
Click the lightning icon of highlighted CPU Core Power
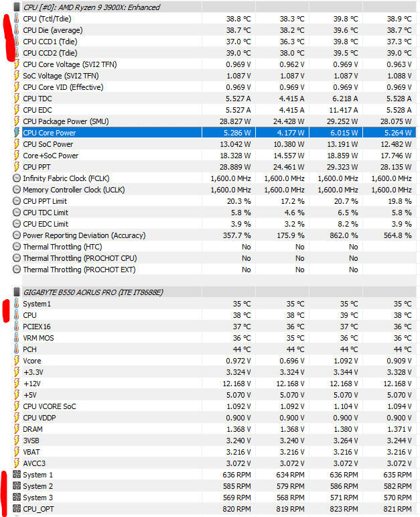pyautogui.click(x=17, y=133)
